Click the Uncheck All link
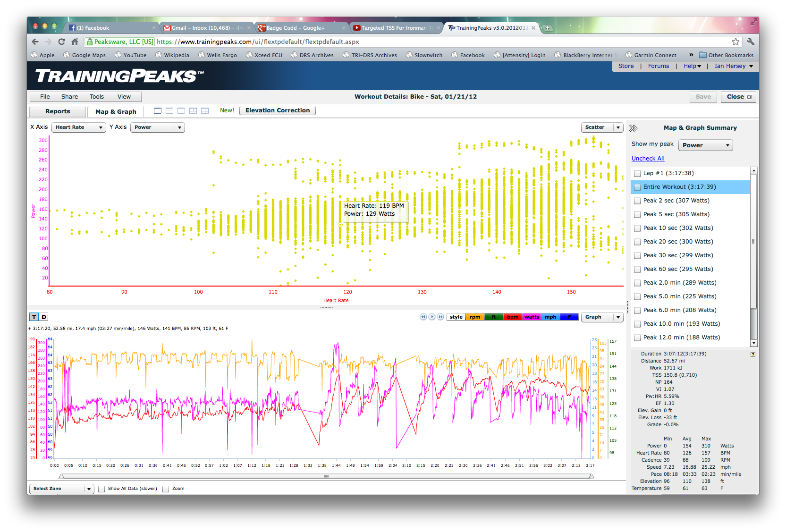786x532 pixels. [x=648, y=159]
